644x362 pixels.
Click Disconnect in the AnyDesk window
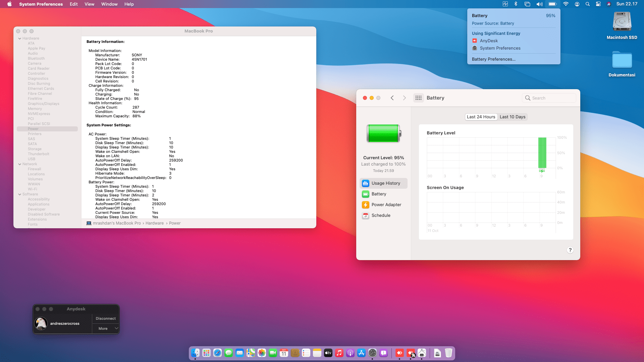105,318
